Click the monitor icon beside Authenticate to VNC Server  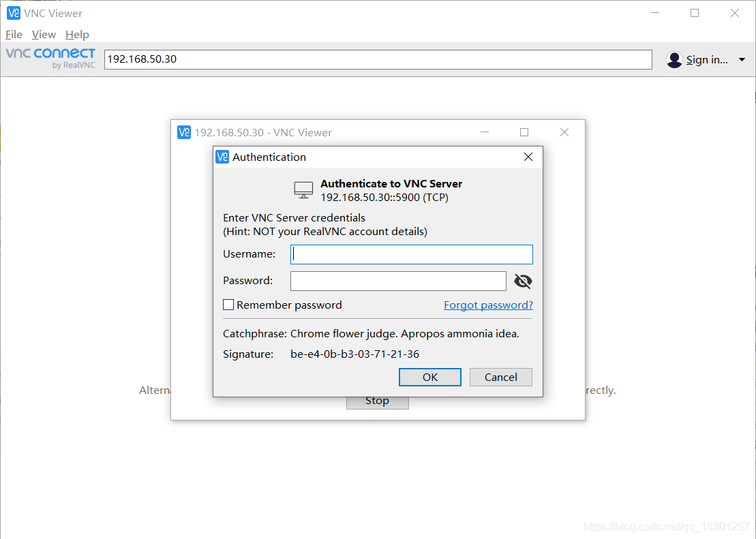(303, 190)
